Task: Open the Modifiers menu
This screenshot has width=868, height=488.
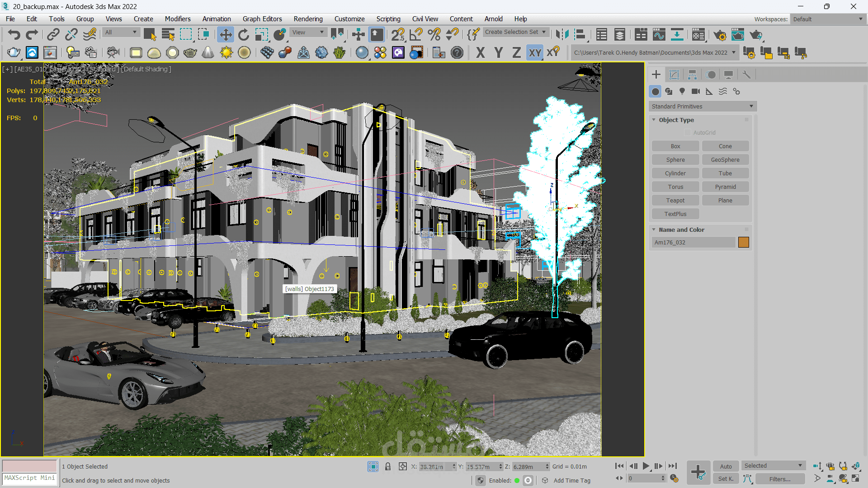Action: click(177, 19)
